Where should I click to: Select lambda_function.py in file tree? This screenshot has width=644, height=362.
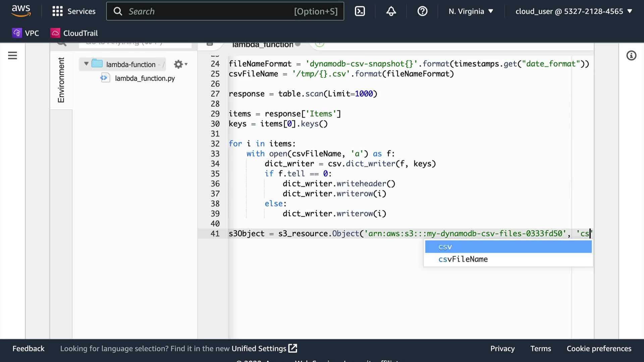(145, 78)
